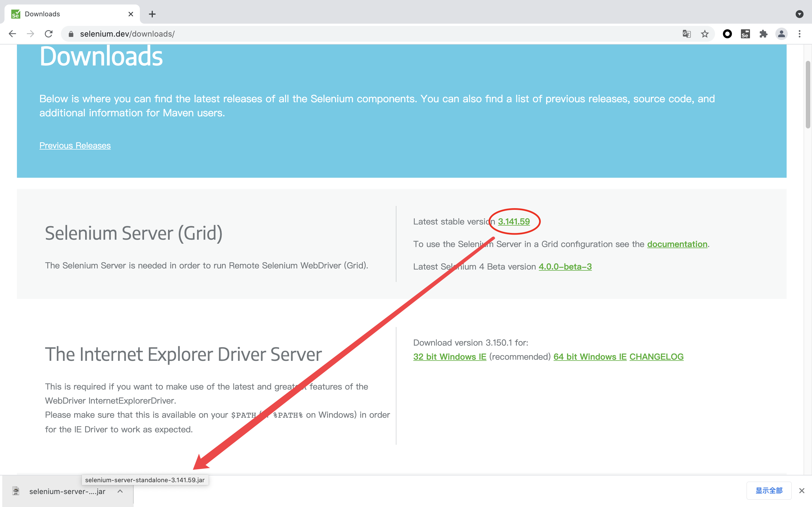This screenshot has height=507, width=812.
Task: Click the browser profile avatar
Action: [781, 34]
